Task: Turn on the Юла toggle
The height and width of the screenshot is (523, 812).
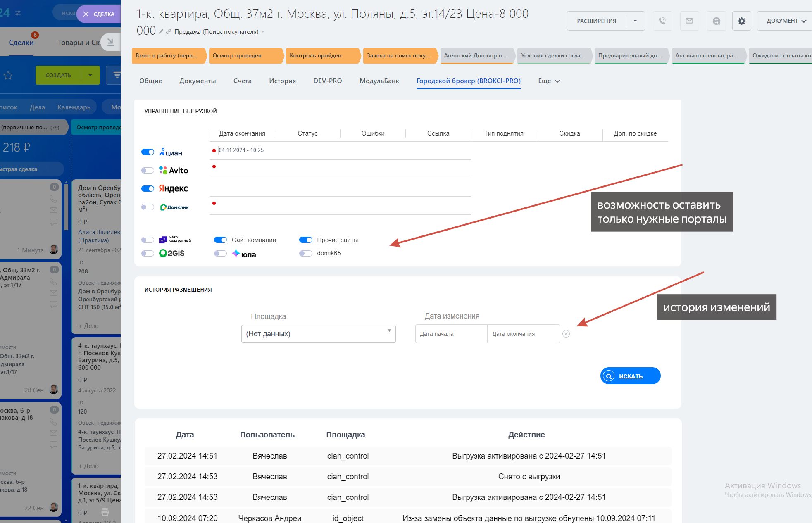Action: pos(220,254)
